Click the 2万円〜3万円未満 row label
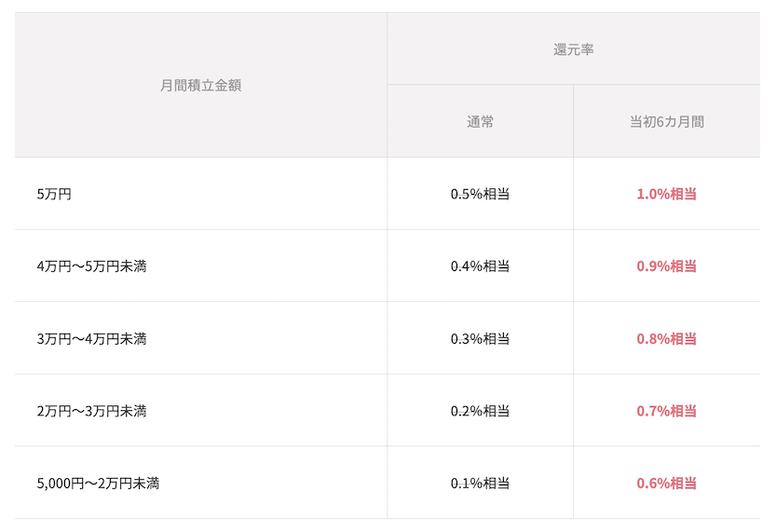776x532 pixels. (91, 411)
